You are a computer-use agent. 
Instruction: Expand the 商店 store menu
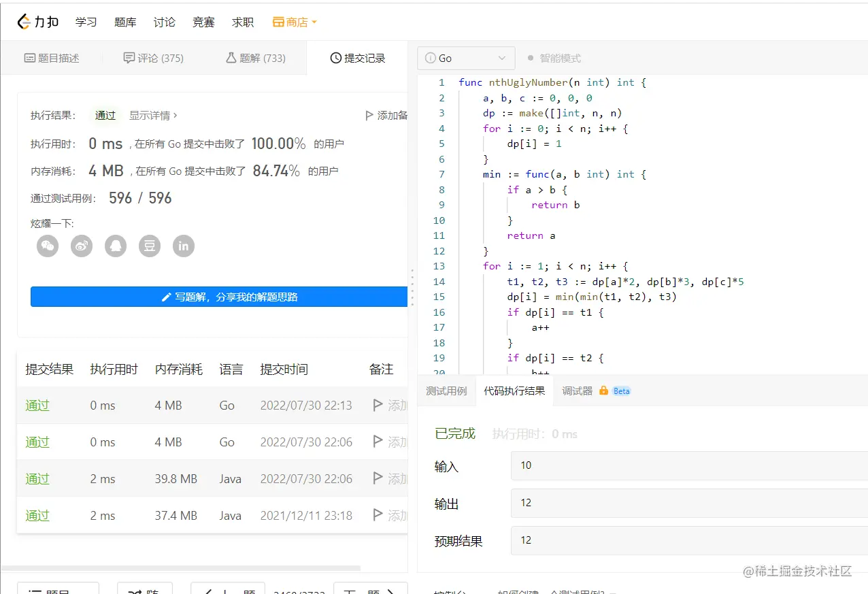[295, 22]
